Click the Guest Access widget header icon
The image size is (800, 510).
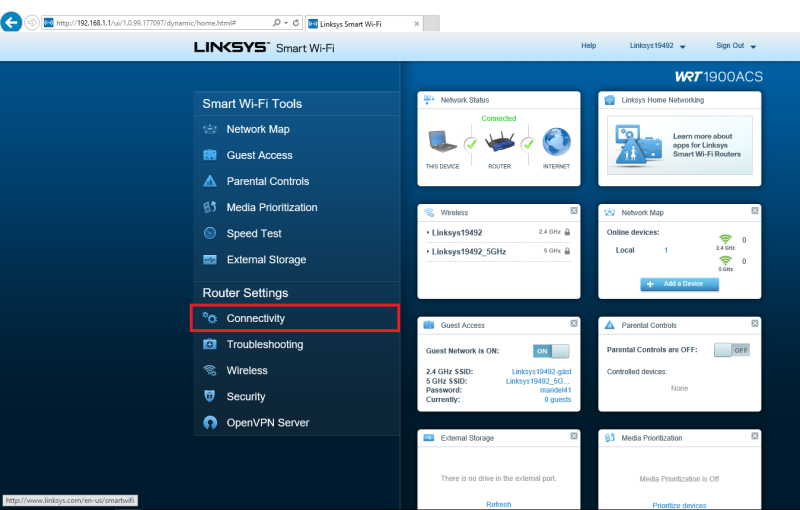[x=429, y=325]
